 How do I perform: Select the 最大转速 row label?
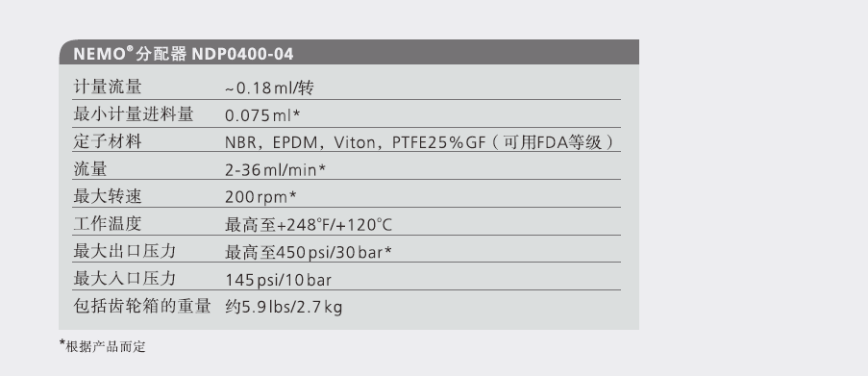coord(108,196)
